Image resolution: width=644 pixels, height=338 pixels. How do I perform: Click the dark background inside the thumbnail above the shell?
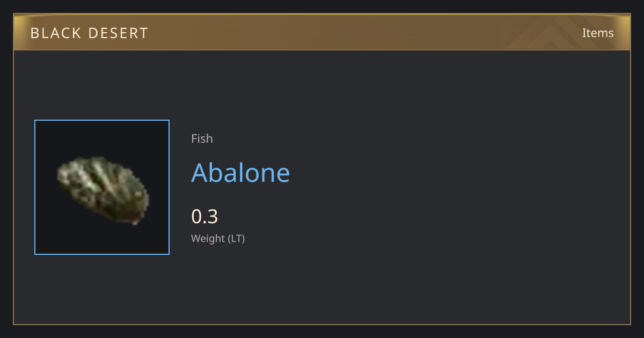[102, 138]
